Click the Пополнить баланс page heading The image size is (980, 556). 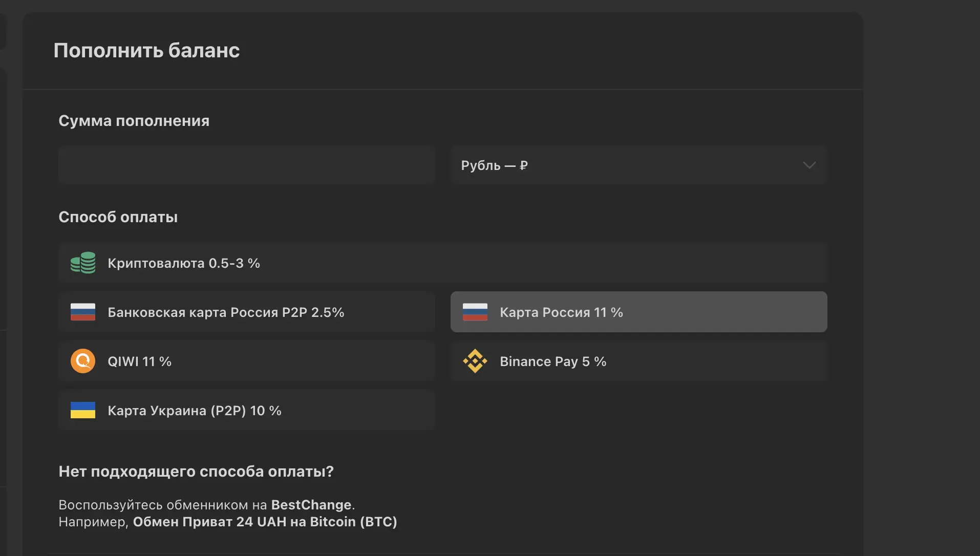click(x=147, y=50)
